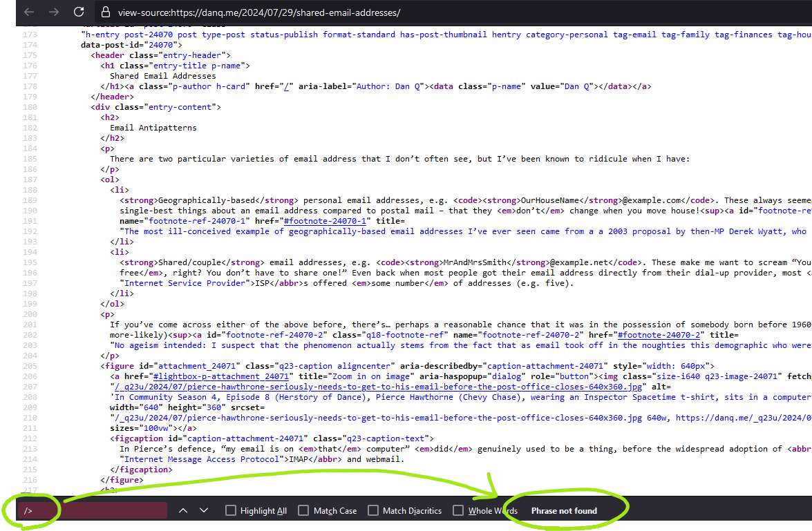Image resolution: width=812 pixels, height=531 pixels.
Task: Open the author href "/" link
Action: (x=284, y=86)
